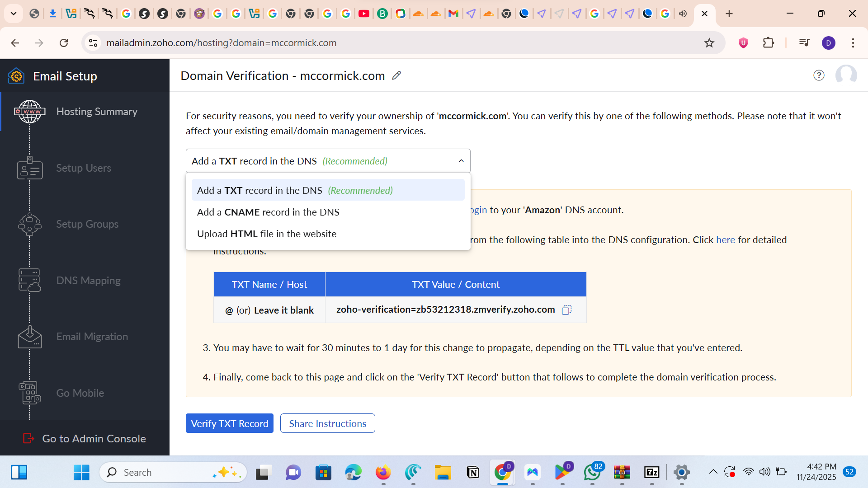Choose Add a CNAME record option
868x488 pixels.
[328, 212]
